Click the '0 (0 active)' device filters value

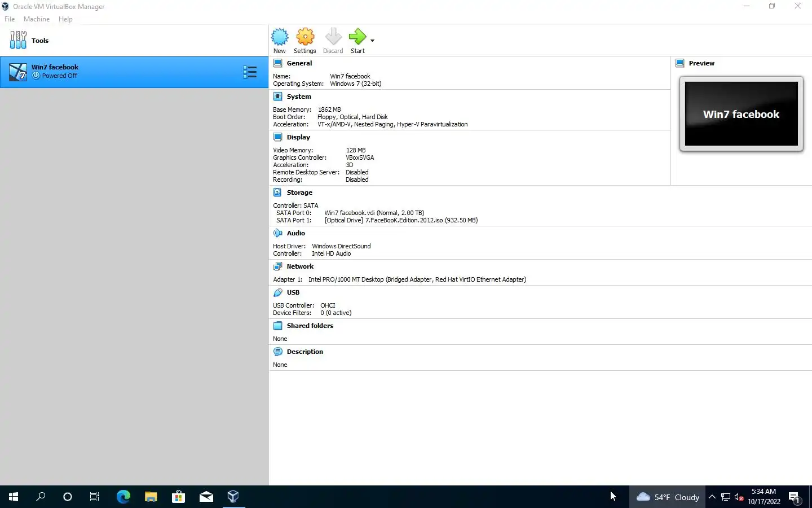click(336, 313)
